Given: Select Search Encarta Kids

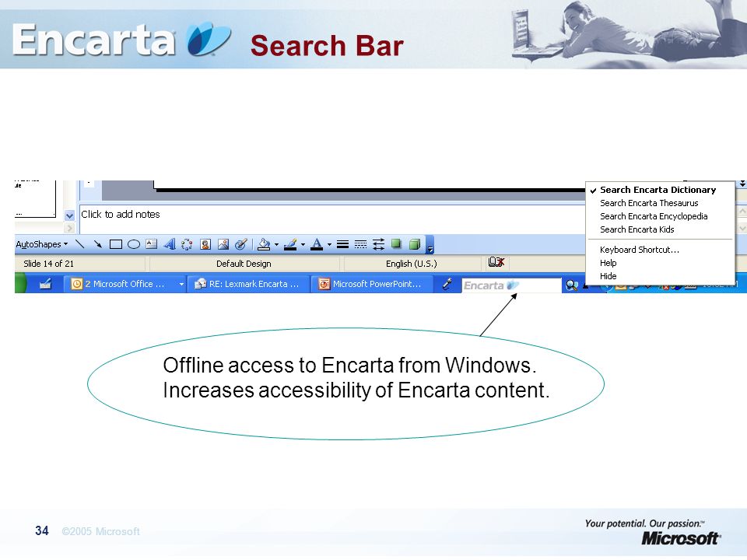Looking at the screenshot, I should tap(660, 229).
